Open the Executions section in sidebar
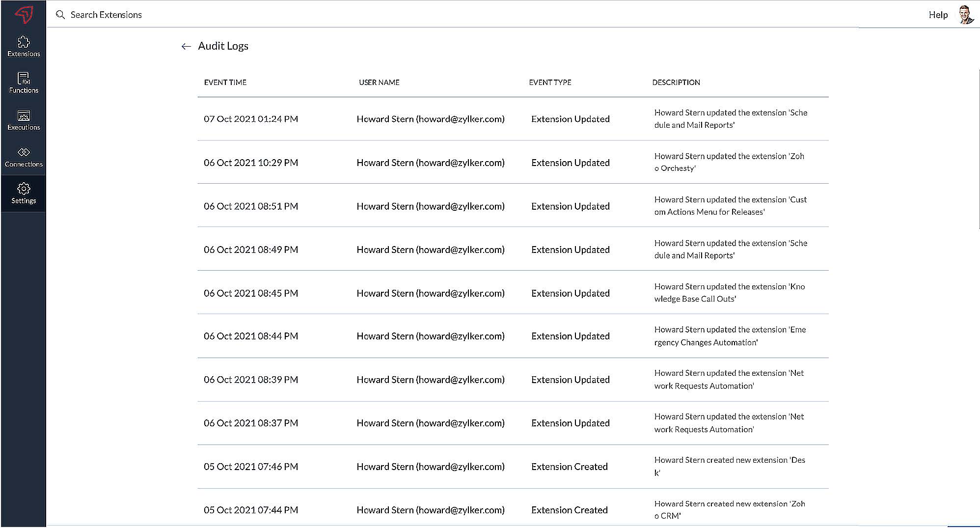The image size is (980, 528). [24, 120]
